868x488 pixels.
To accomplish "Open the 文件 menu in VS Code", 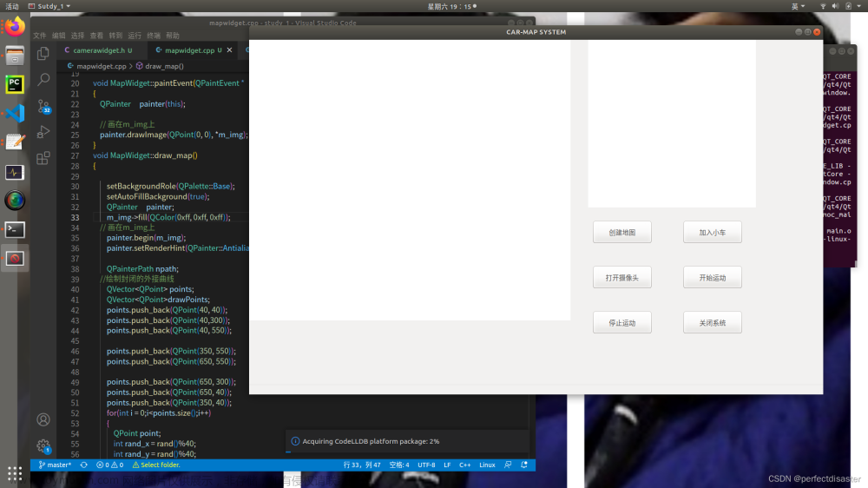I will (40, 36).
